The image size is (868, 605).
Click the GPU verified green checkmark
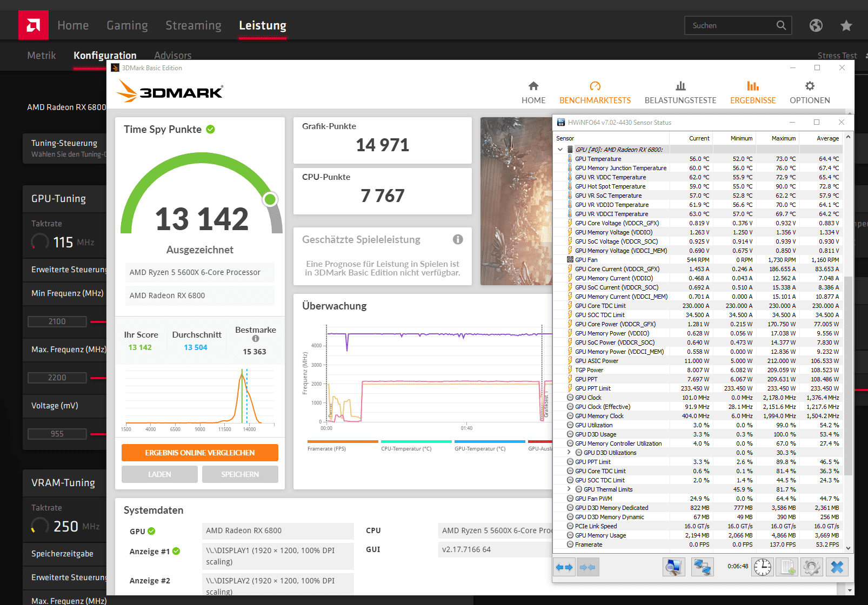point(151,531)
